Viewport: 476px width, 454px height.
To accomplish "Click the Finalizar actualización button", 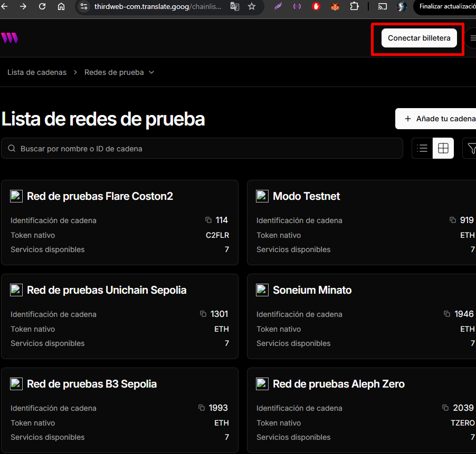I will pos(445,6).
